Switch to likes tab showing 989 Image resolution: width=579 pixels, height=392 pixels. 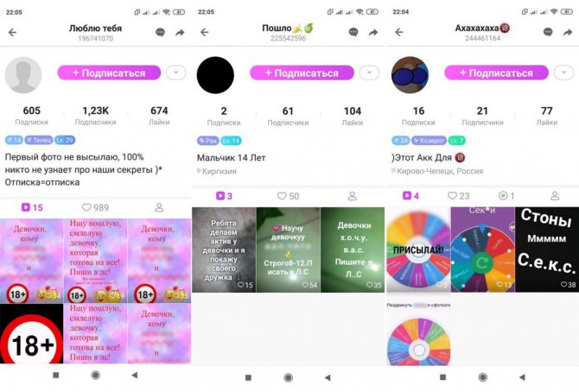pyautogui.click(x=95, y=207)
